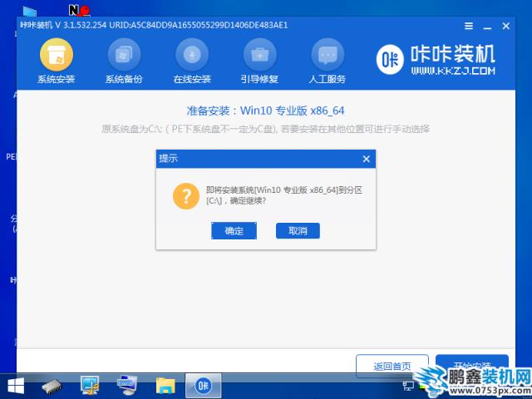
Task: Close the 提示 dialog with X
Action: pos(366,158)
